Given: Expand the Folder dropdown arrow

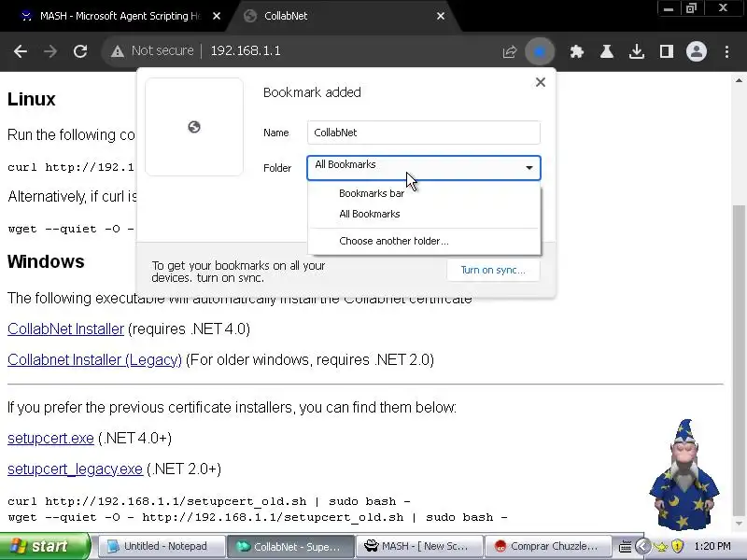Looking at the screenshot, I should point(529,168).
